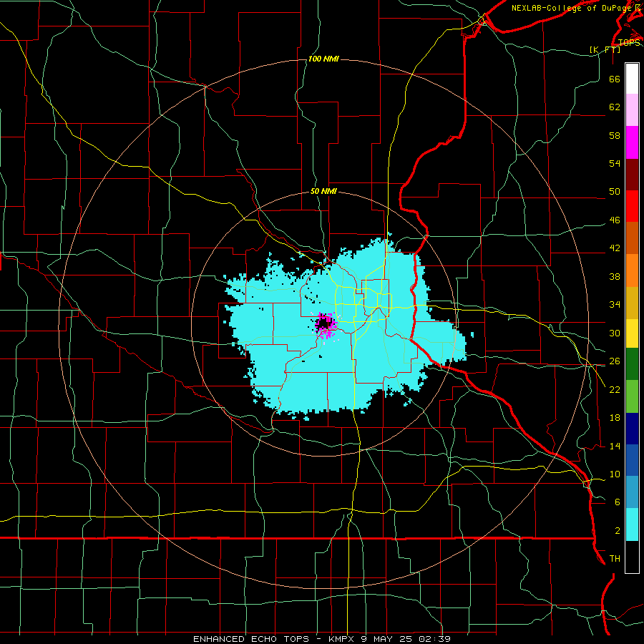Click the '02:39' timestamp in the footer
This screenshot has height=644, width=644.
tap(434, 639)
